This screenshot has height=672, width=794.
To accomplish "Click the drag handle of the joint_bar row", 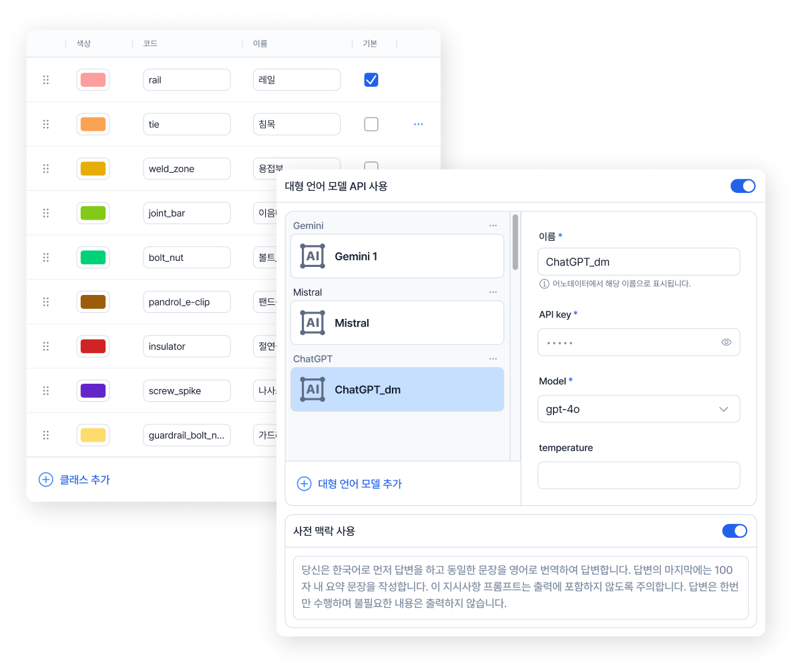I will click(x=46, y=213).
